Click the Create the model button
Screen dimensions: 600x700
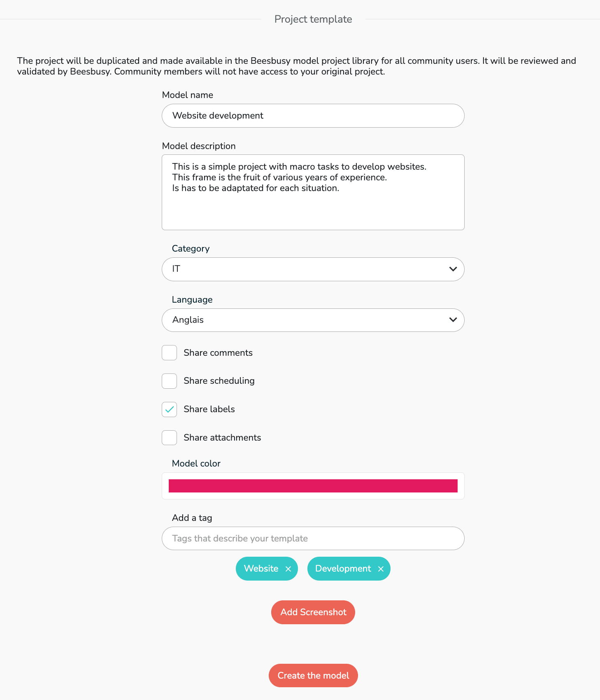(313, 676)
